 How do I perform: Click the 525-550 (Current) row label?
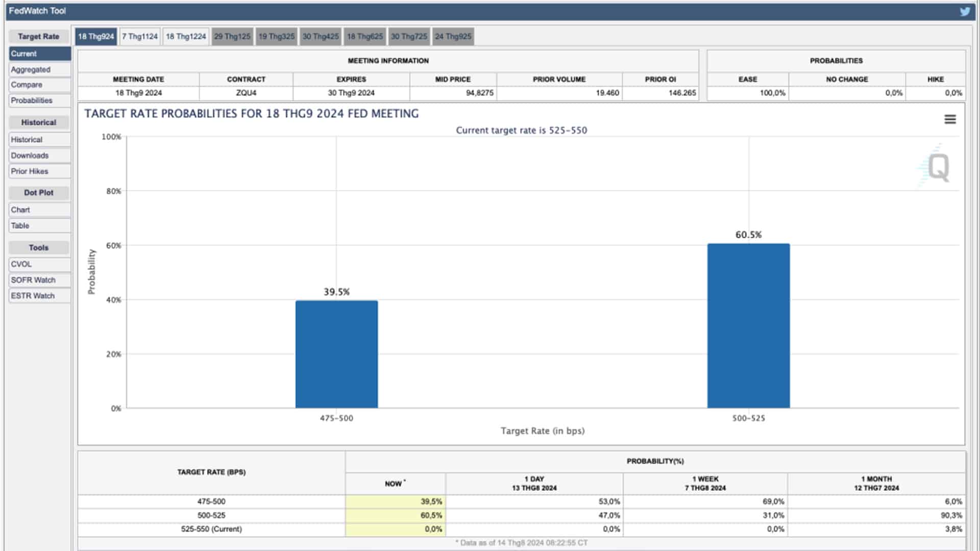[x=211, y=529]
